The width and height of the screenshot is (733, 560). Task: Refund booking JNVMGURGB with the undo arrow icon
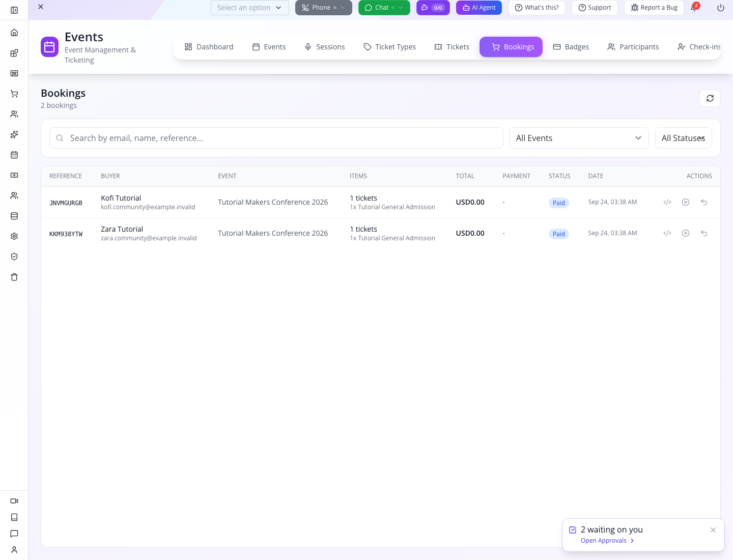[704, 202]
